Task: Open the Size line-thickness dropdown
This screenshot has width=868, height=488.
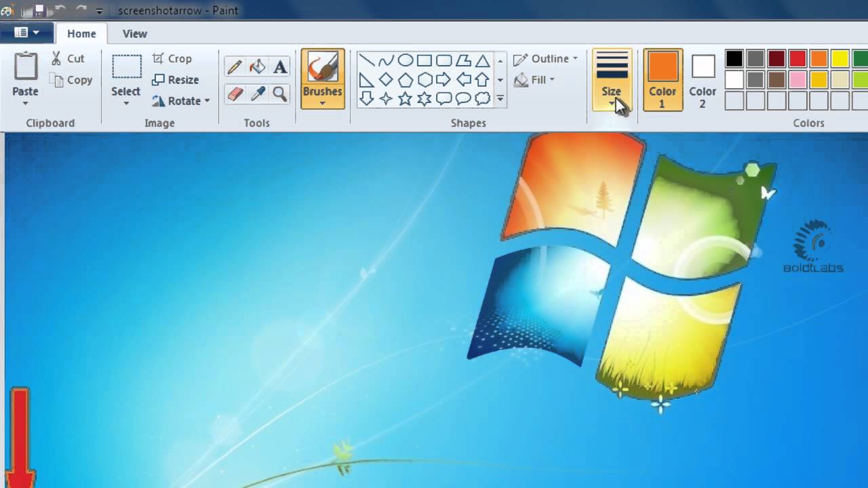Action: click(x=612, y=80)
